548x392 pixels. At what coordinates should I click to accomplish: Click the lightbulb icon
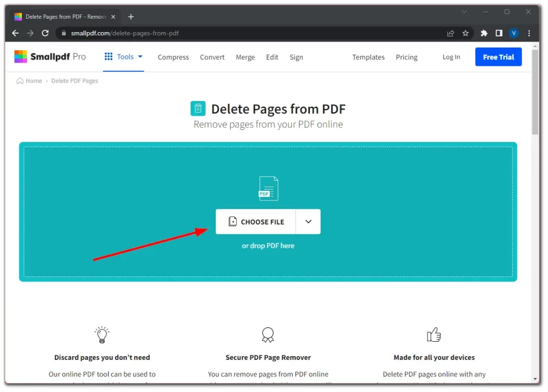[102, 335]
